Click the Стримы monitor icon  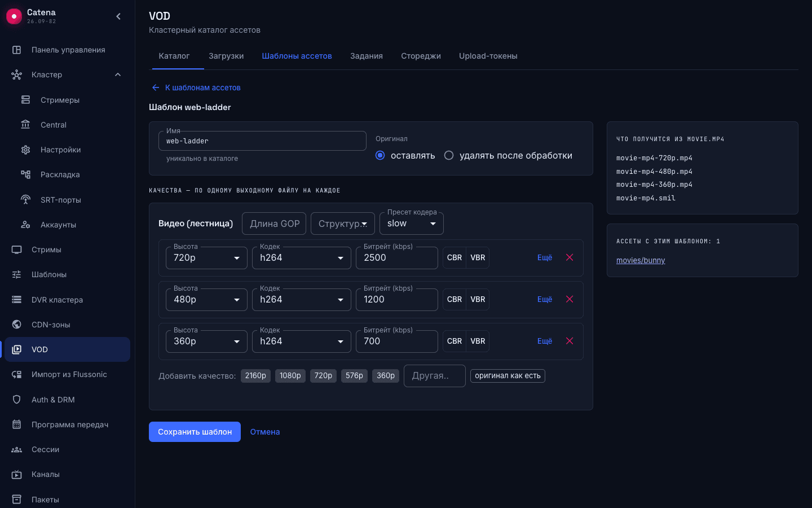click(17, 249)
